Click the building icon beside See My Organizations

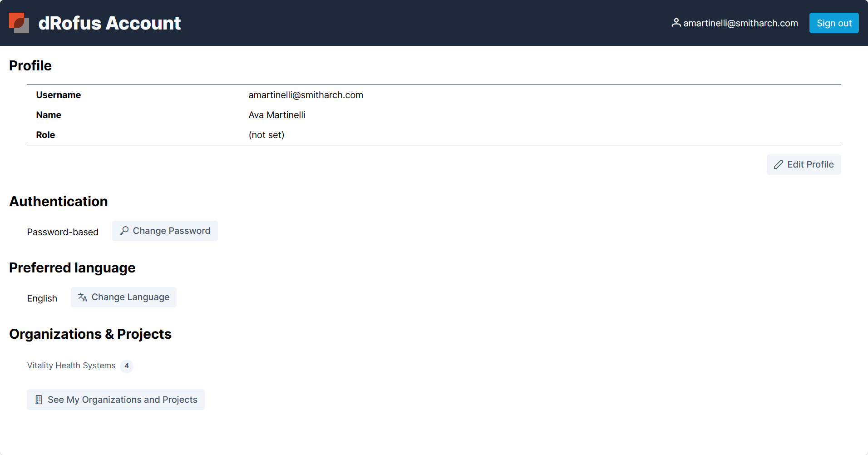click(39, 400)
